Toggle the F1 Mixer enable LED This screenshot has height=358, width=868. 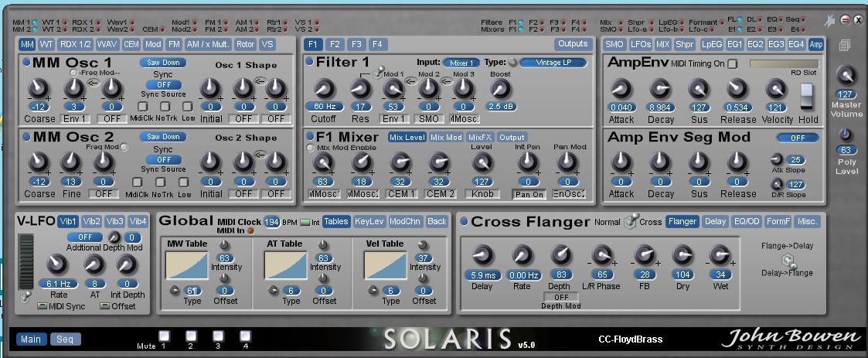309,136
